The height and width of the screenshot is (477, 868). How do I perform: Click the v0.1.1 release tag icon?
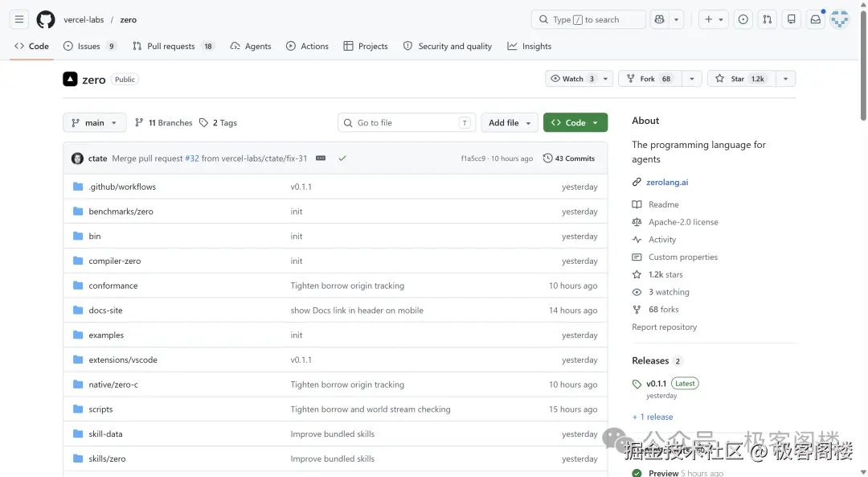[x=637, y=384]
